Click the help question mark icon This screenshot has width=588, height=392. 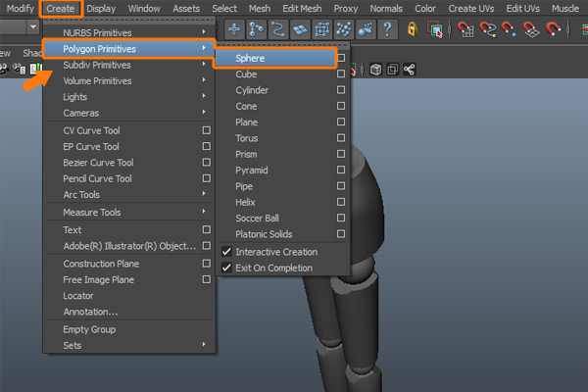click(389, 29)
